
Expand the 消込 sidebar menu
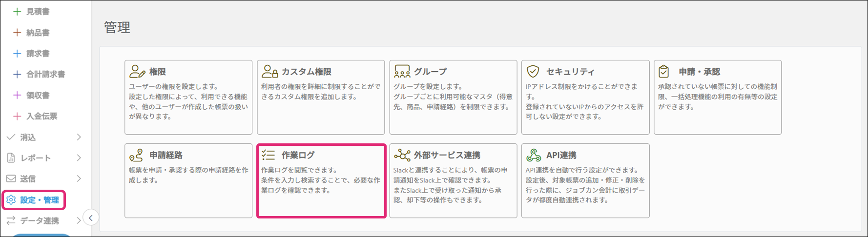click(79, 137)
